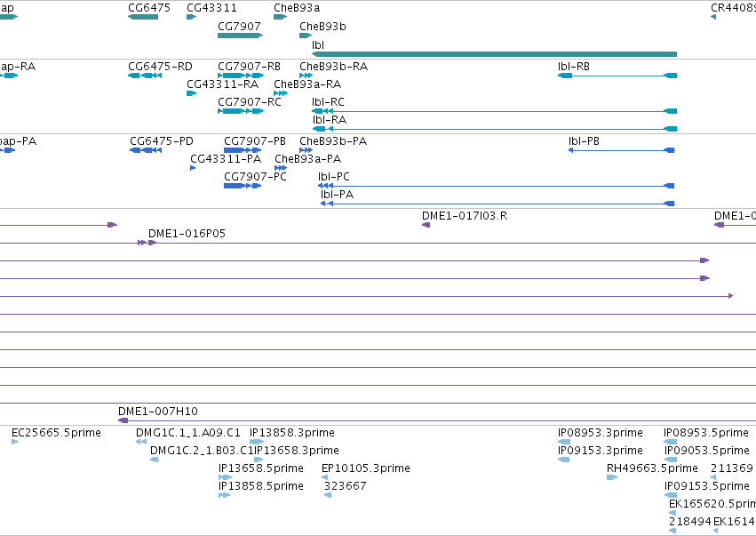Select the IP09053.5prime EST label
The width and height of the screenshot is (756, 536).
(x=707, y=451)
